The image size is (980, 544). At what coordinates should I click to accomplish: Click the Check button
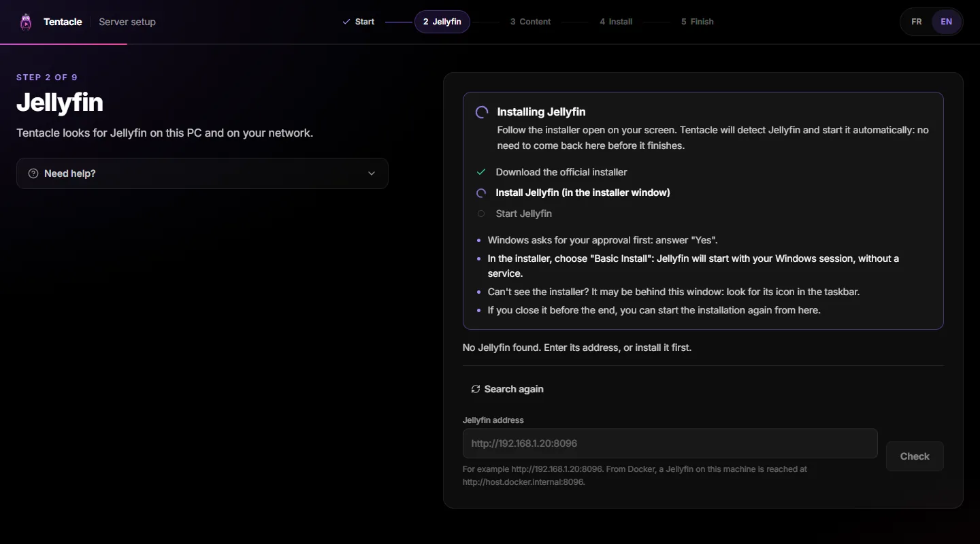915,456
